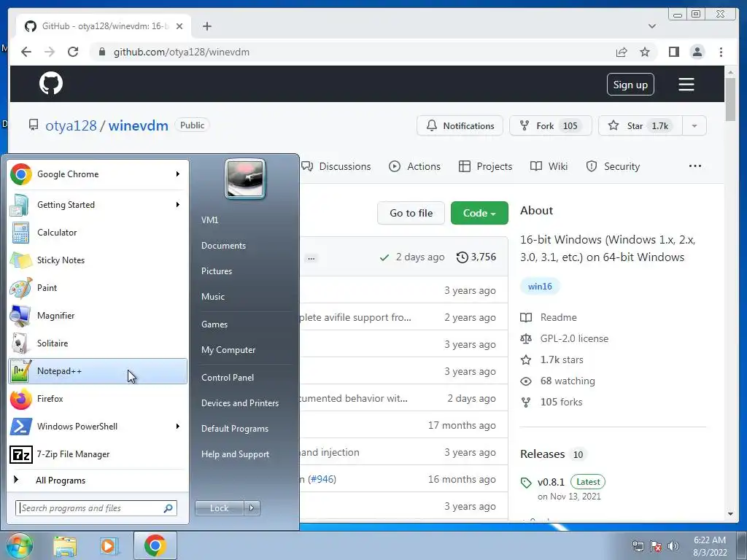Screen dimensions: 747x560
Task: Click the volume speaker tray icon
Action: (673, 546)
